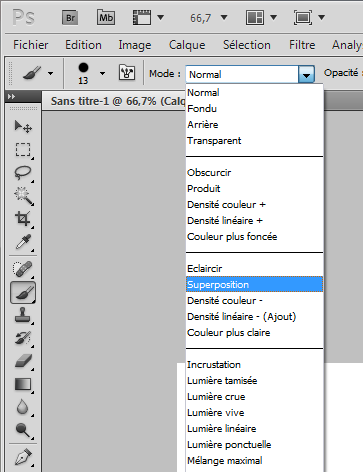
Task: Open the Calque menu
Action: click(187, 45)
